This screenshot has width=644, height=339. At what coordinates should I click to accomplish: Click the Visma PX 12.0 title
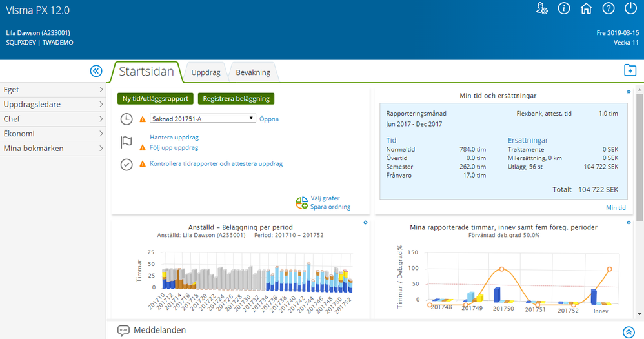coord(38,10)
